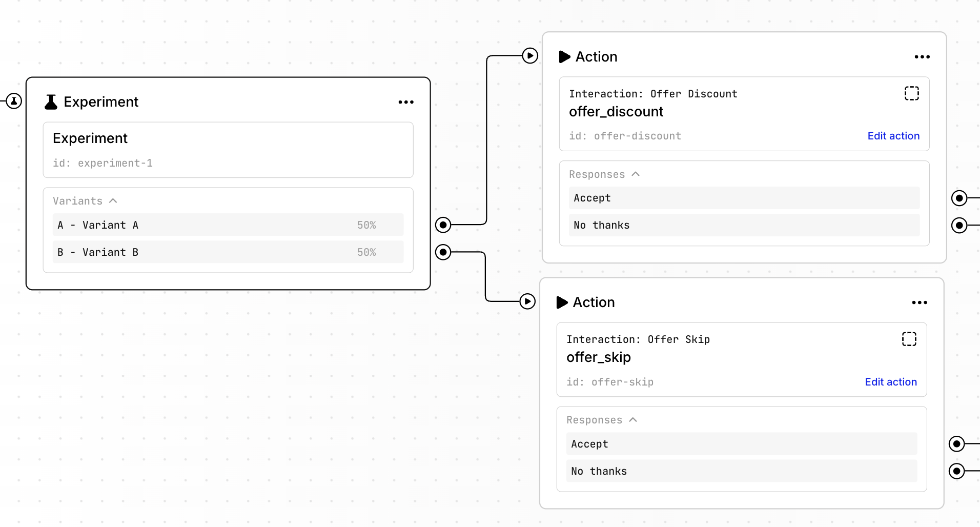Click the play input port of offer_discount Action
The image size is (980, 527).
click(530, 55)
